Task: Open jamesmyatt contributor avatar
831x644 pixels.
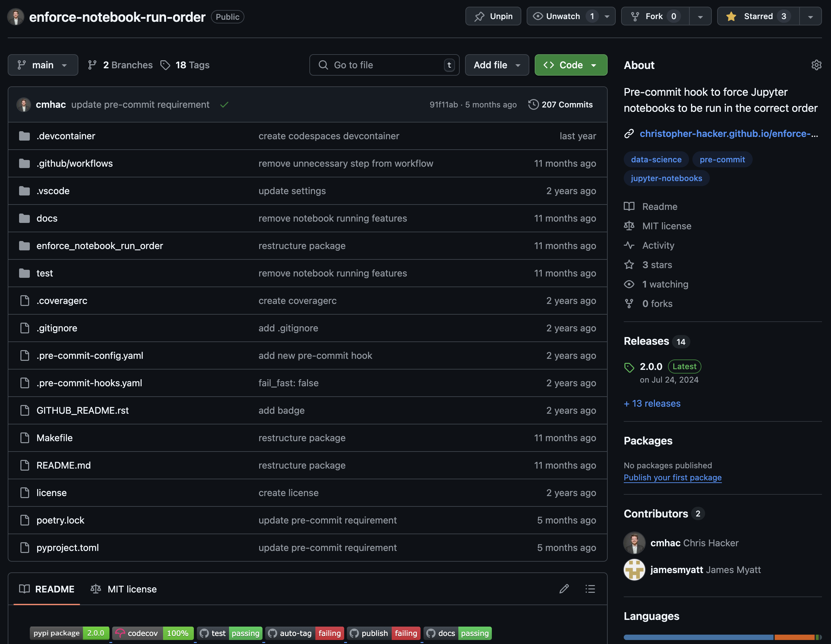Action: (x=634, y=570)
